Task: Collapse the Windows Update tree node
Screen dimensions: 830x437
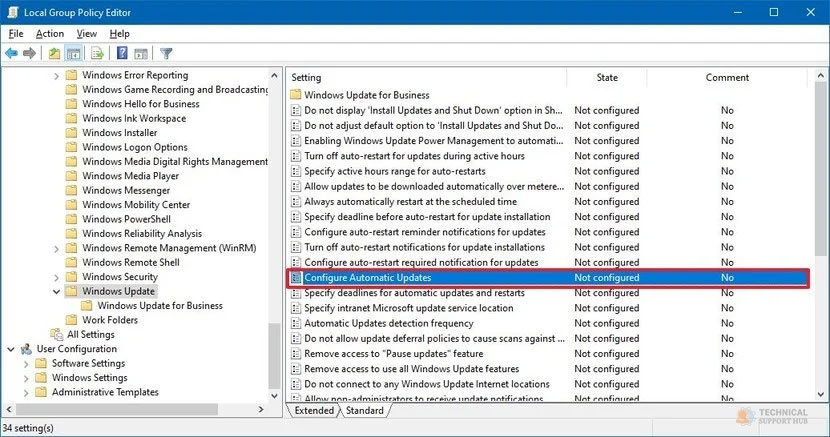Action: pos(56,292)
